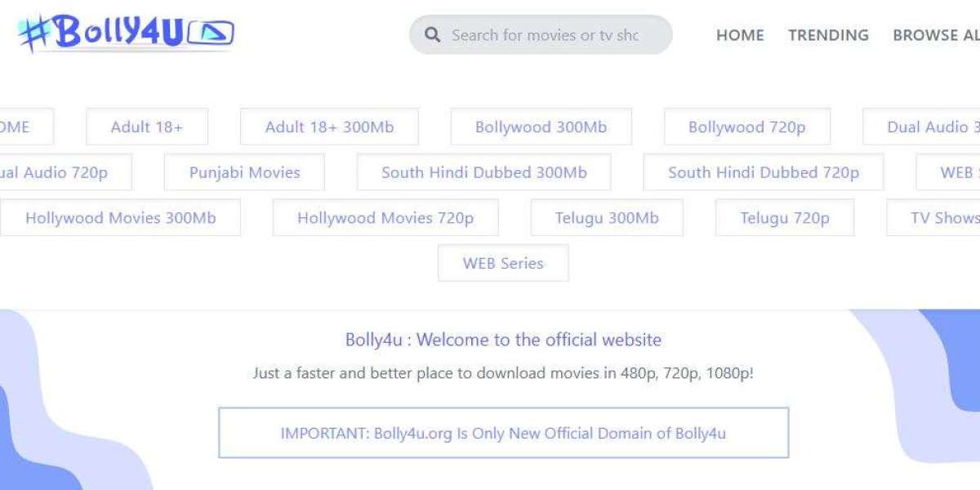Image resolution: width=980 pixels, height=490 pixels.
Task: Open the HOME navigation menu item
Action: coord(740,35)
